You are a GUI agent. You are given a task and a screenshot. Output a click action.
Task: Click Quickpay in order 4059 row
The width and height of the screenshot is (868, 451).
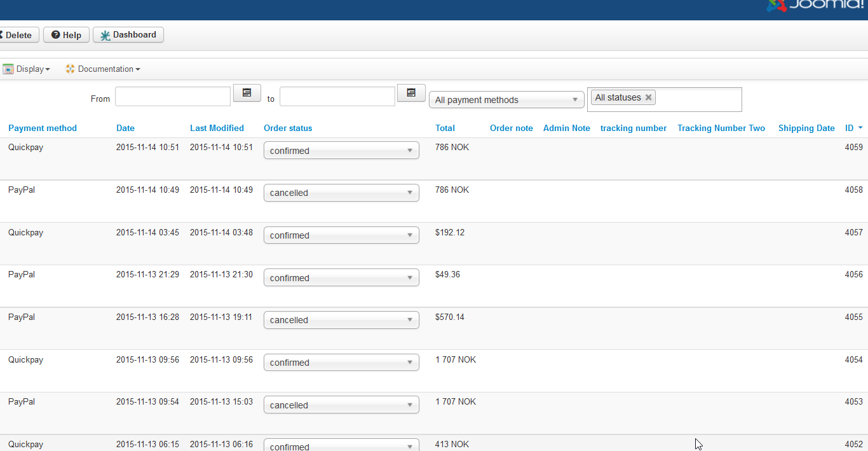tap(25, 147)
